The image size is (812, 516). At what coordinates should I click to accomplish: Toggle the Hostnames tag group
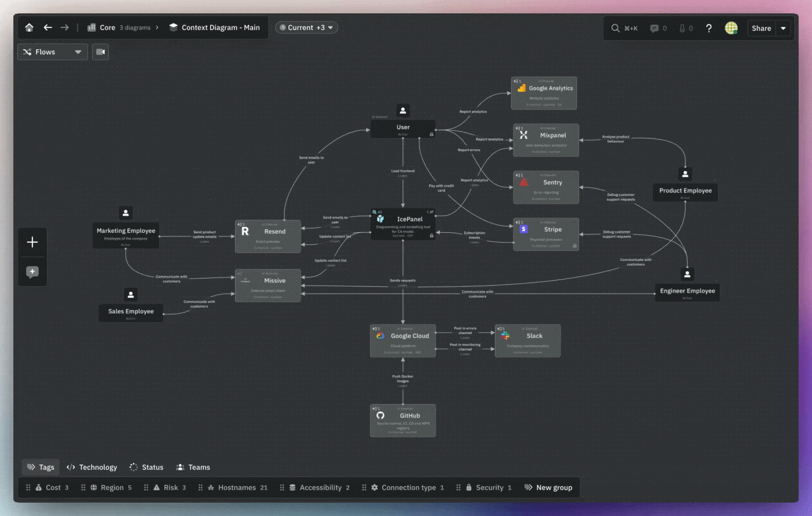click(x=237, y=488)
